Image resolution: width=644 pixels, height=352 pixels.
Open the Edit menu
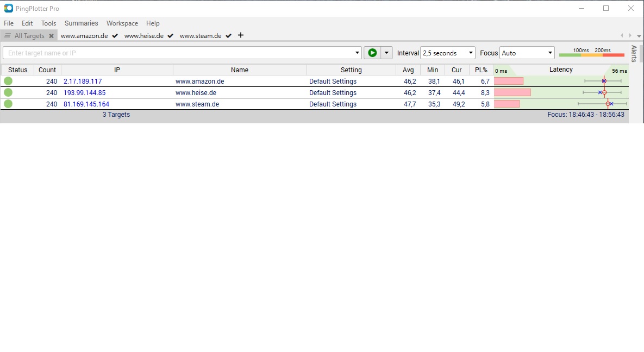(x=27, y=23)
